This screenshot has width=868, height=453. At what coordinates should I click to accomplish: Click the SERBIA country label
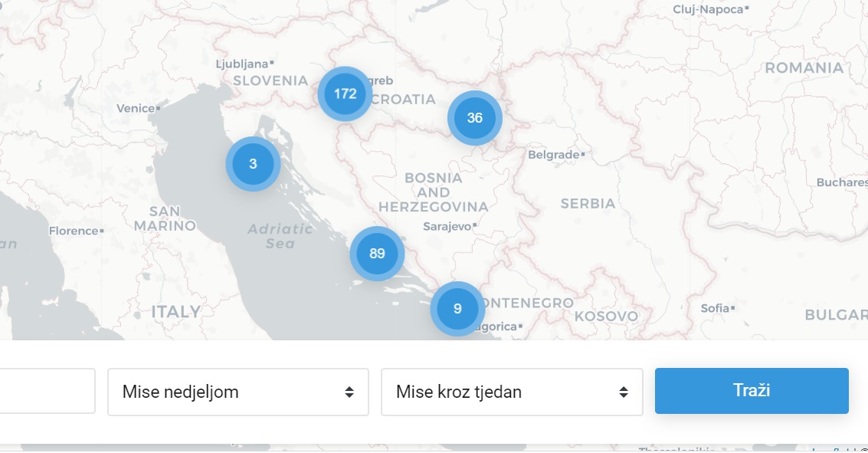coord(588,204)
